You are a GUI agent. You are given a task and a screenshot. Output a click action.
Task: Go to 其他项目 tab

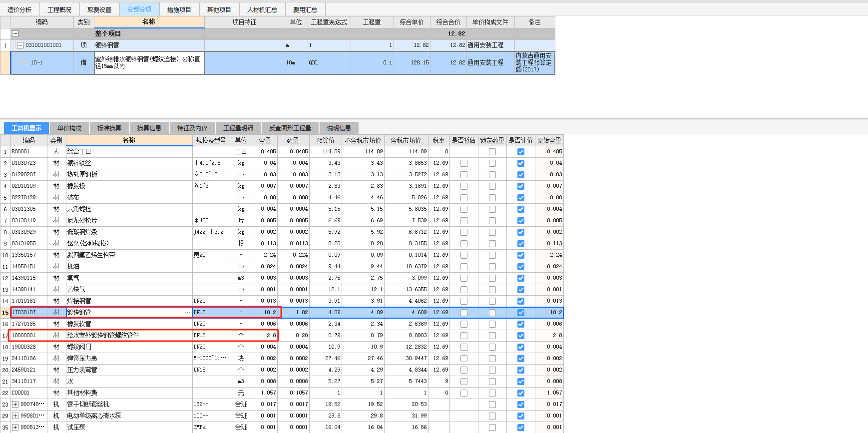click(219, 9)
